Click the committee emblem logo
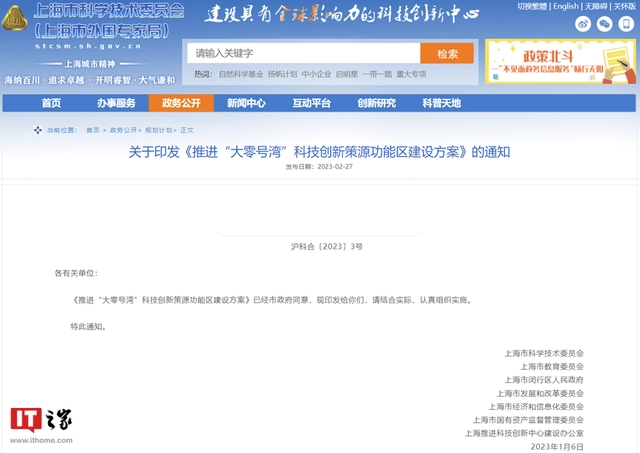 16,13
